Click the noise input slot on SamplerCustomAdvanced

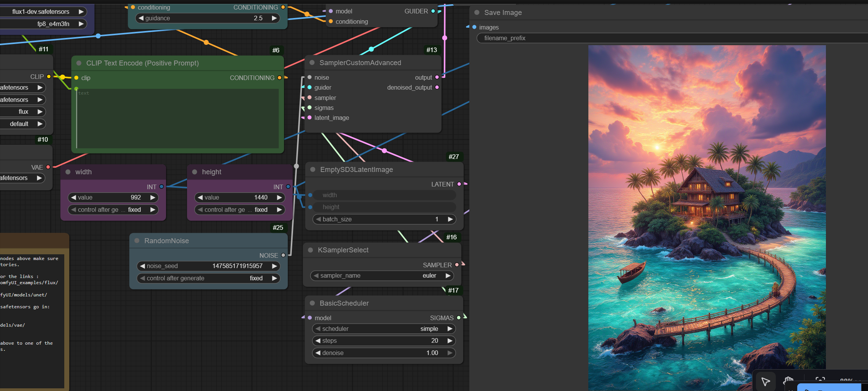point(309,77)
